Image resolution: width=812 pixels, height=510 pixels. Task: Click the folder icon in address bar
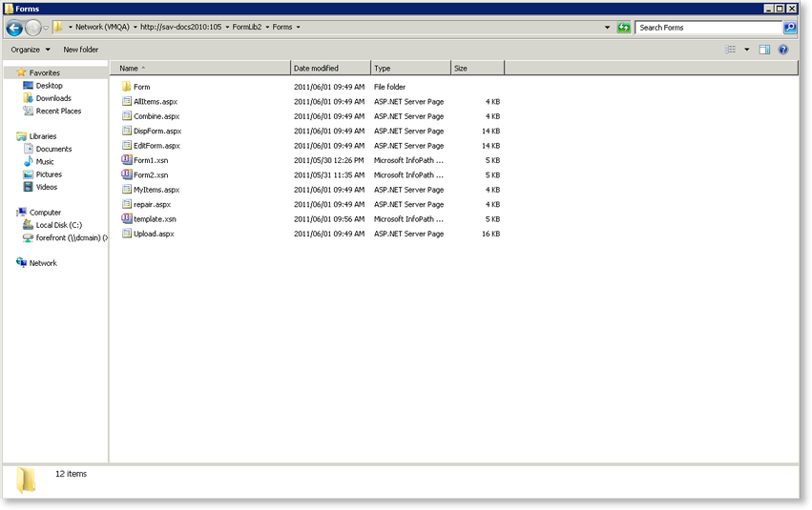(58, 27)
